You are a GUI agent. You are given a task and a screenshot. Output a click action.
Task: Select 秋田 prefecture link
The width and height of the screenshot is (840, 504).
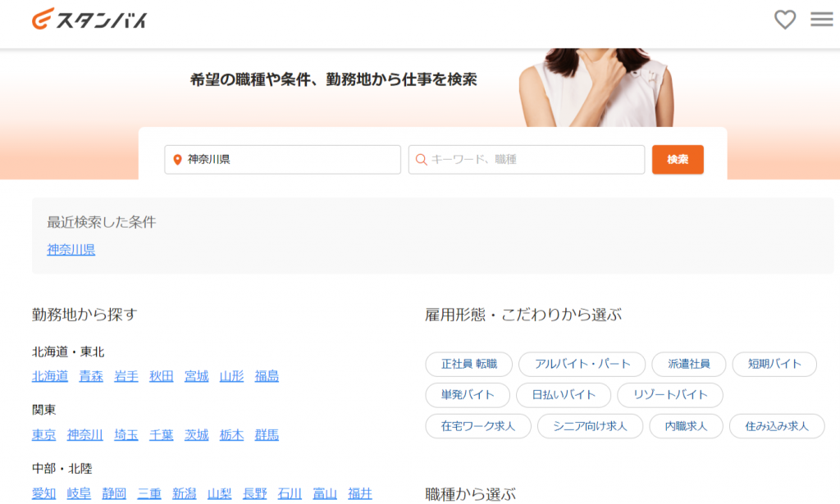[162, 376]
